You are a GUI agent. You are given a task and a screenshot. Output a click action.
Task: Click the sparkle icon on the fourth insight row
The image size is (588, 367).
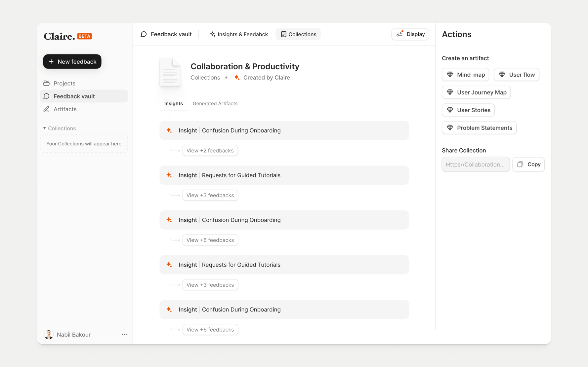[x=169, y=265]
